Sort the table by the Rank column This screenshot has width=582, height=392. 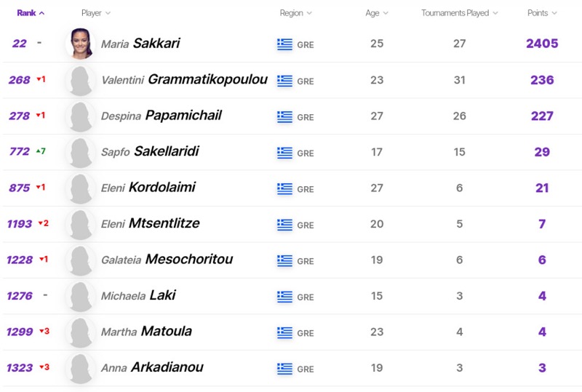pos(31,13)
